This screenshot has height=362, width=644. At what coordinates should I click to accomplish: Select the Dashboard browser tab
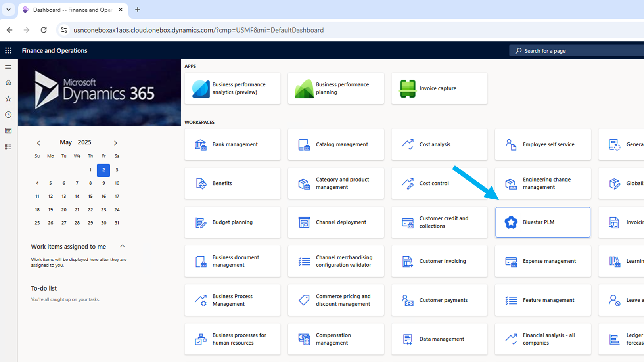tap(71, 10)
